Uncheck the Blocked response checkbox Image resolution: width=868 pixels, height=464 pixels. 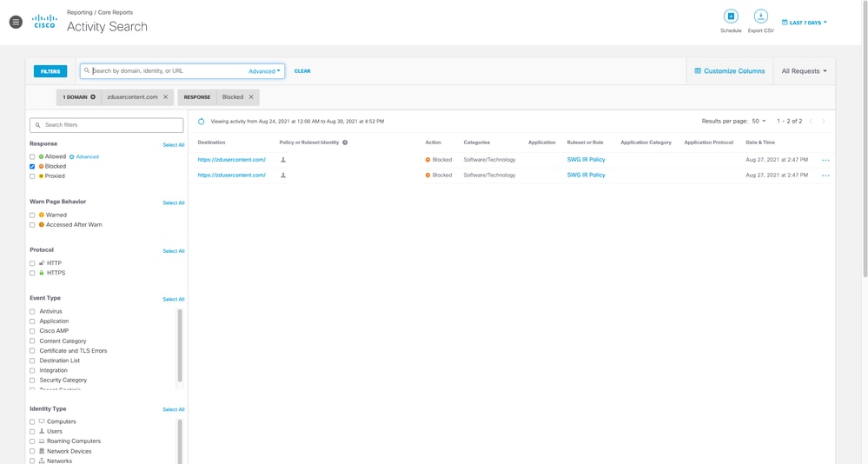pos(32,166)
